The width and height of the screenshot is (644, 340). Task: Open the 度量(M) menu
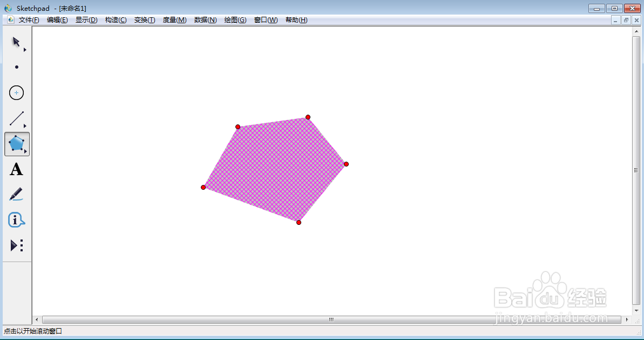[x=174, y=20]
